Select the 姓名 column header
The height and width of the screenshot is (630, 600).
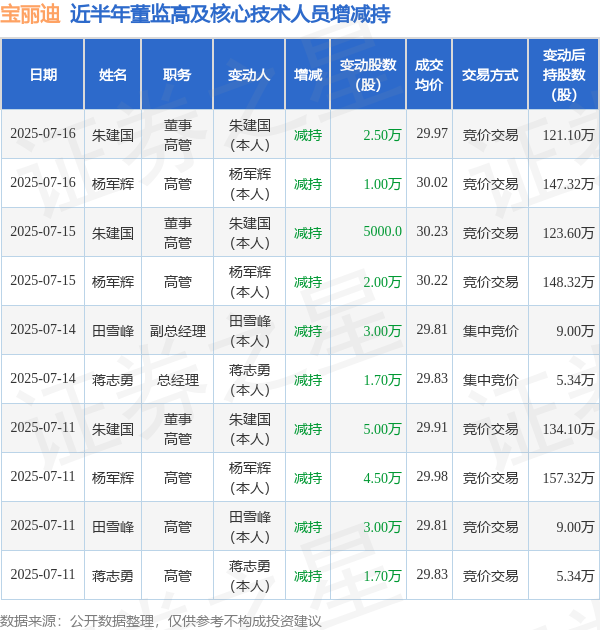coord(113,75)
